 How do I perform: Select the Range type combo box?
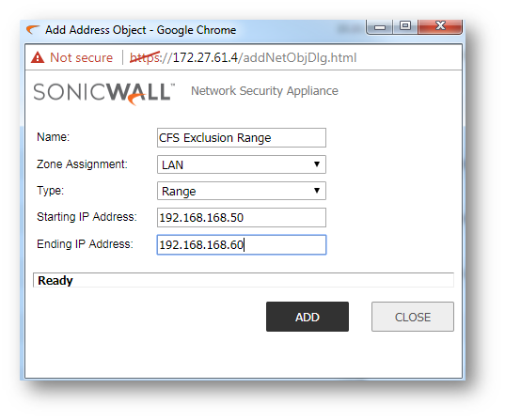tap(242, 191)
